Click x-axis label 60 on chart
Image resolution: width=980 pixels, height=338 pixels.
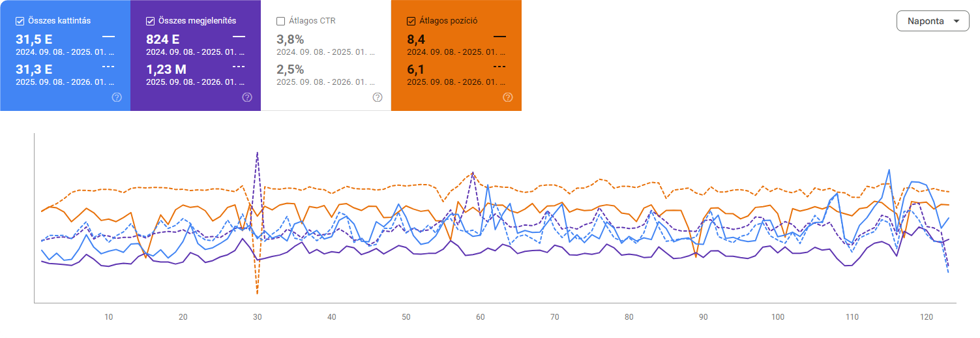[x=481, y=317]
